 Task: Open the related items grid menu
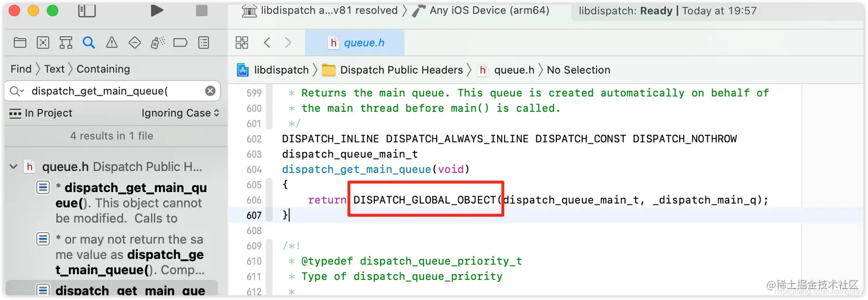click(242, 42)
